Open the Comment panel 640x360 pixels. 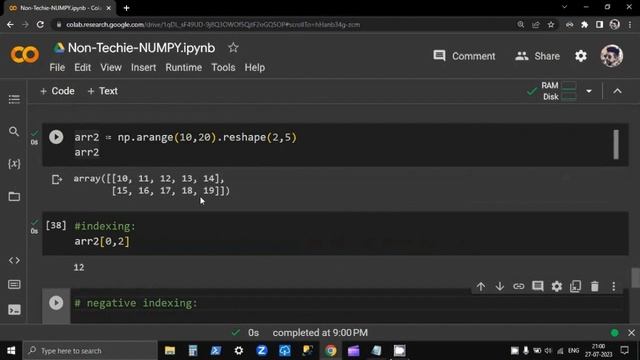tap(464, 56)
